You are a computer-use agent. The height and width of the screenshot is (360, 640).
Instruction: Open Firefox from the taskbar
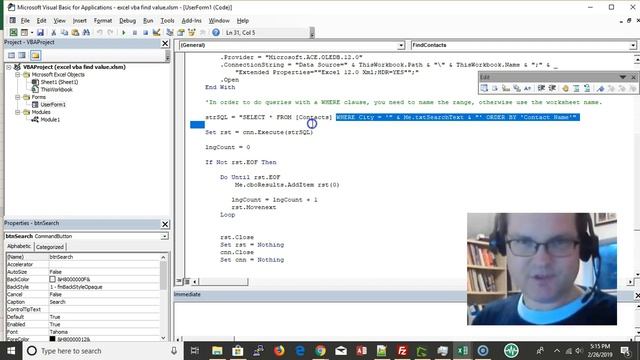(279, 351)
